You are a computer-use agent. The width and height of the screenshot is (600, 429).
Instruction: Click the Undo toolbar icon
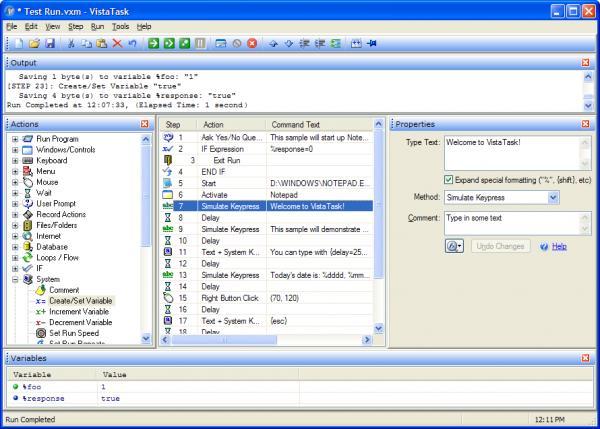pyautogui.click(x=133, y=44)
